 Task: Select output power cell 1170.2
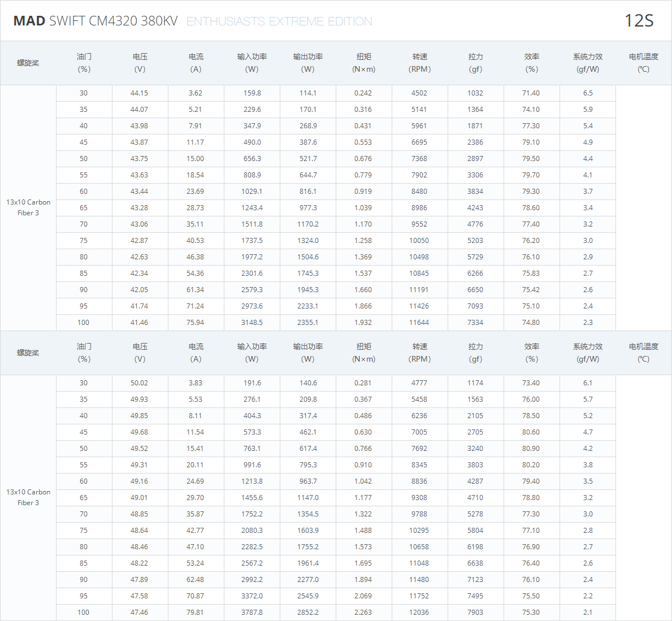[x=307, y=224]
